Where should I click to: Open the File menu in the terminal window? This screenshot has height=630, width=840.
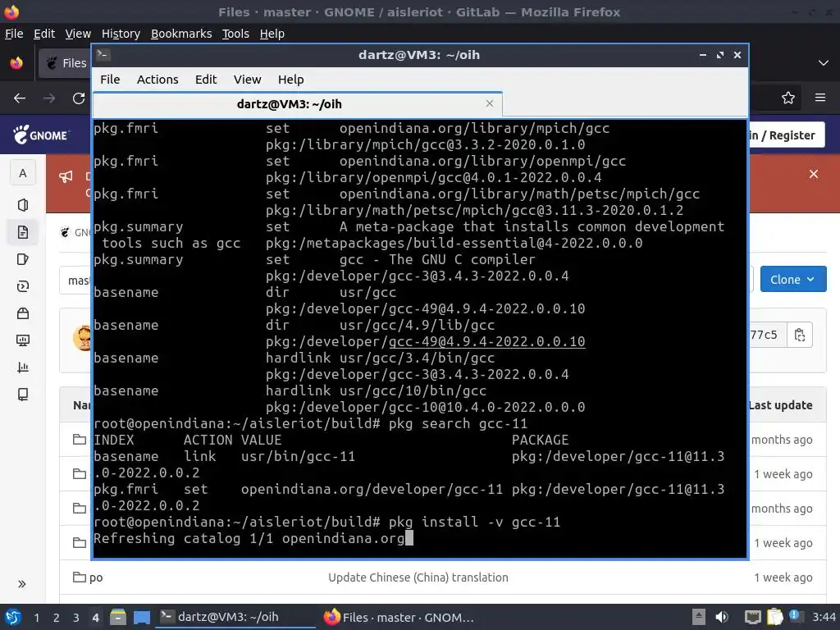[110, 80]
